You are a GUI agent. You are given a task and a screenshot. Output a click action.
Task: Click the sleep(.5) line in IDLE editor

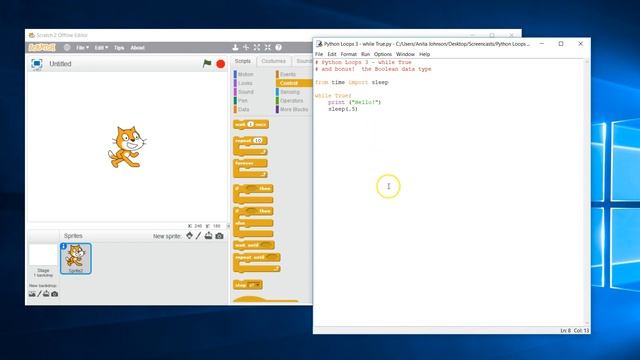(343, 109)
